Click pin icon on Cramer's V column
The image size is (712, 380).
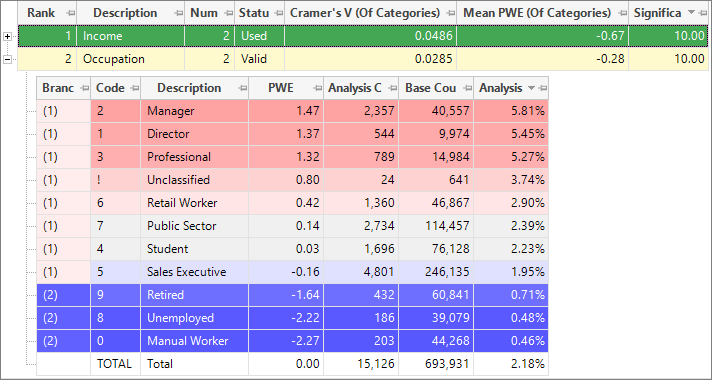tap(450, 13)
